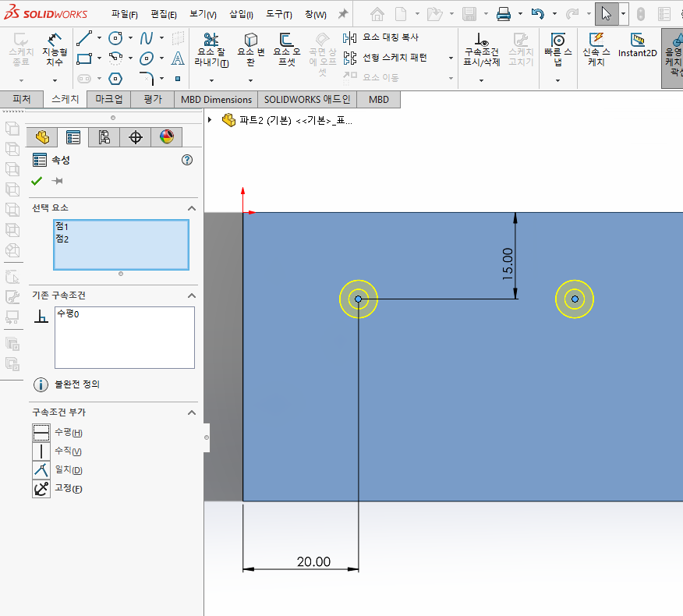Select the Sketch Fillet tool
This screenshot has width=683, height=616.
(147, 79)
